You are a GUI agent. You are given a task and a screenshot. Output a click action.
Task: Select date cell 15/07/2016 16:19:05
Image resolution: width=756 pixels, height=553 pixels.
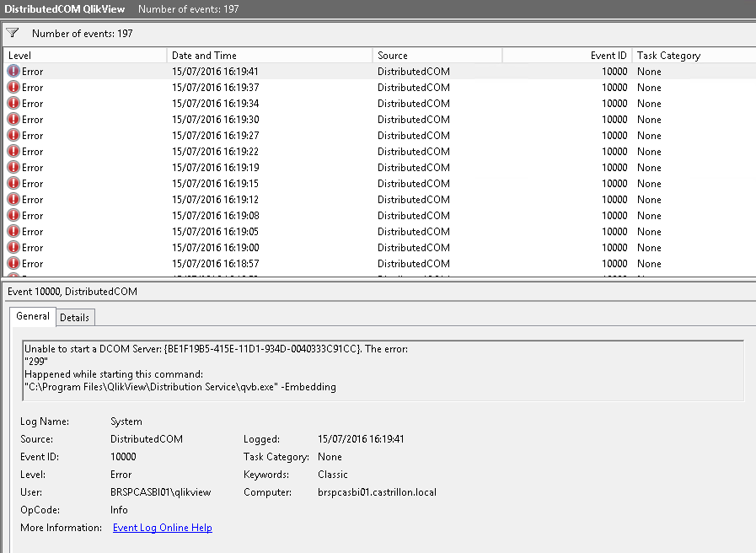tap(215, 232)
